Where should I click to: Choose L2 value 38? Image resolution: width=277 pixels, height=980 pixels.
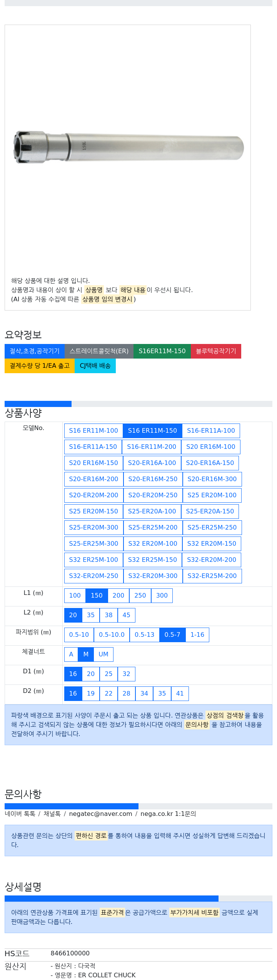coord(109,615)
